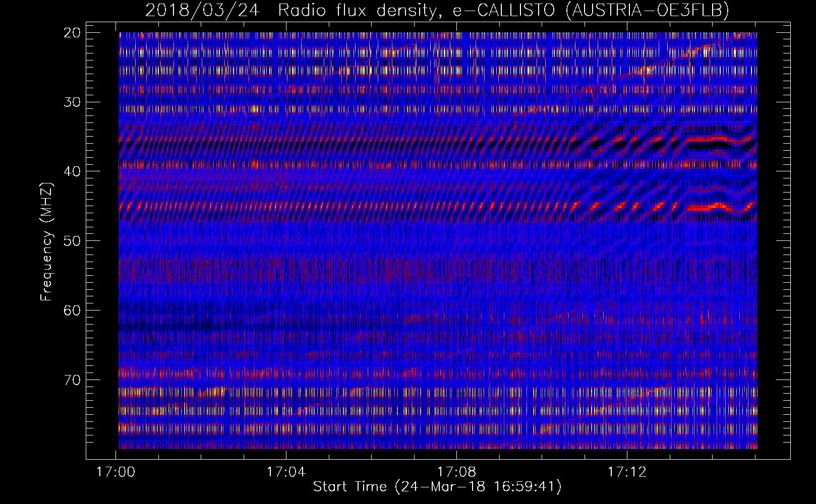Viewport: 816px width, 504px height.
Task: Click the '17:12' time tick label
Action: [627, 472]
